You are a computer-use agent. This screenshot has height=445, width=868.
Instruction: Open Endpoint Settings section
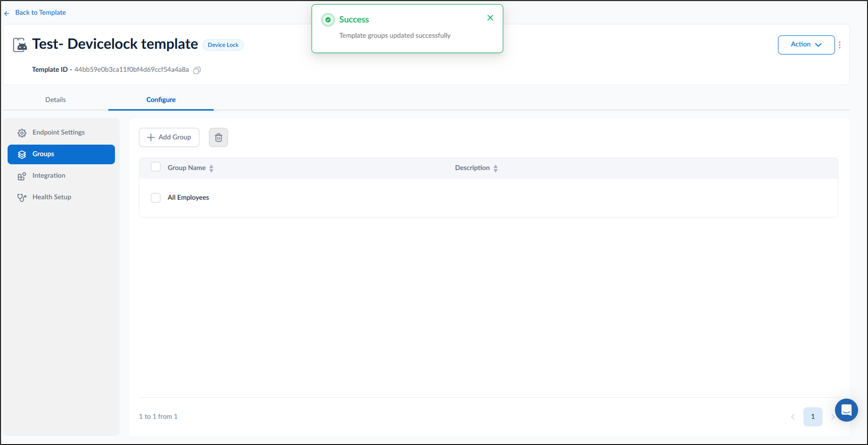[x=61, y=133]
